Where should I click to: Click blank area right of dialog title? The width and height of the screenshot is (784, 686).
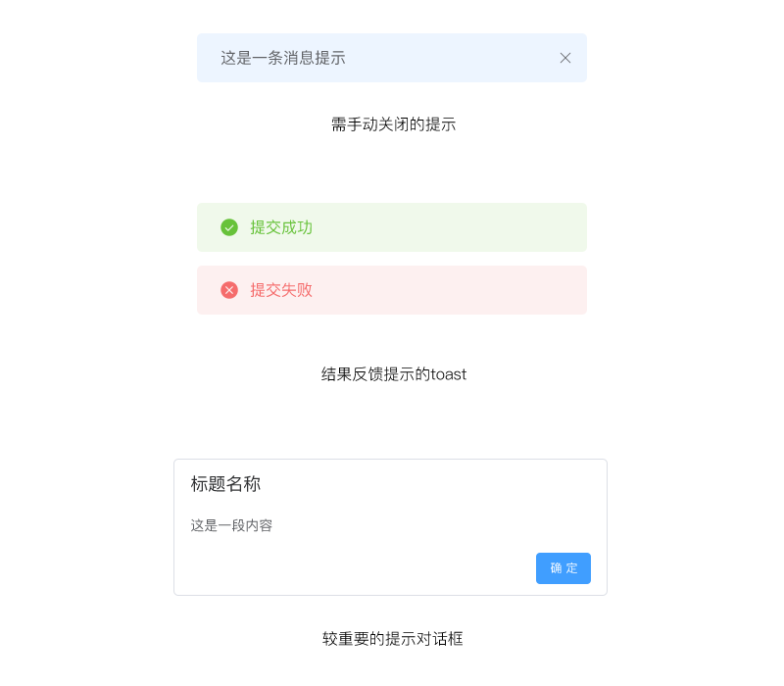tap(441, 484)
